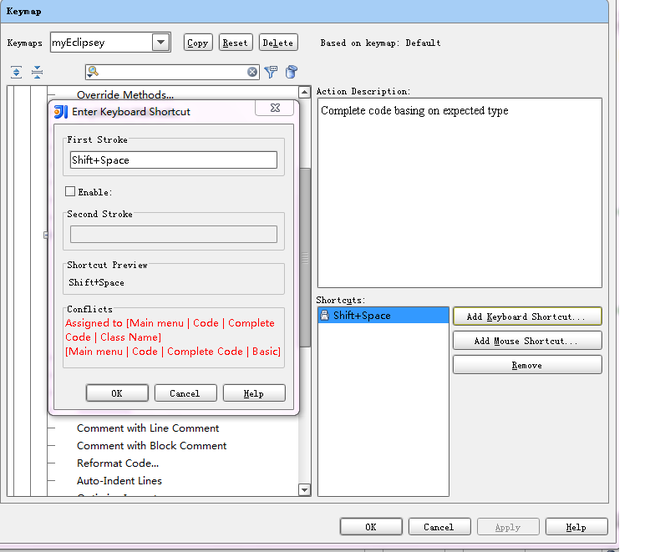Image resolution: width=650 pixels, height=552 pixels.
Task: Open the Find Actions by Shortcut filter
Action: (271, 72)
